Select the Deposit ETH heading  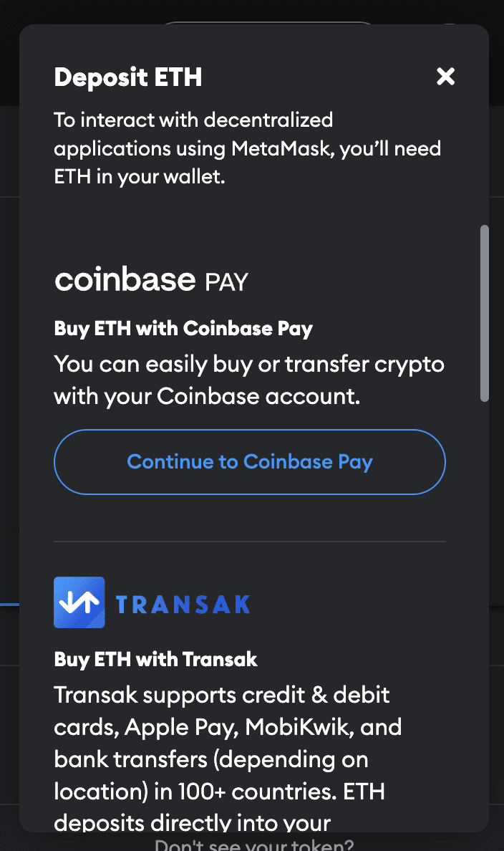[x=128, y=77]
